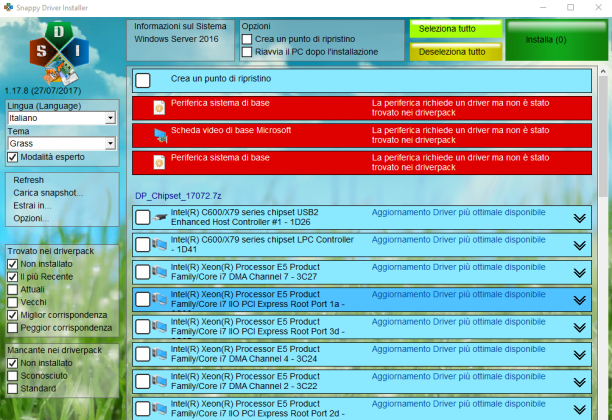Click DMA Channel 7 - 3C27 device icon
Image resolution: width=612 pixels, height=420 pixels.
click(x=160, y=272)
